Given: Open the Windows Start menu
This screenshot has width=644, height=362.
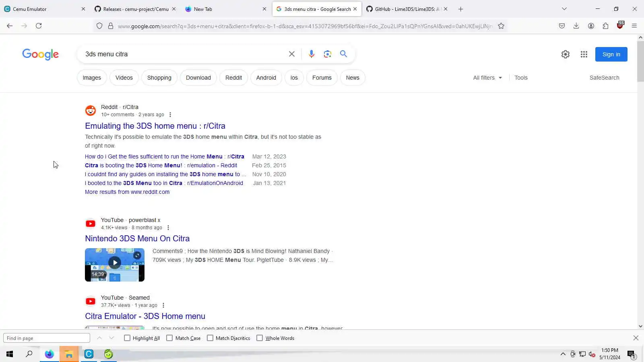Looking at the screenshot, I should click(x=10, y=354).
